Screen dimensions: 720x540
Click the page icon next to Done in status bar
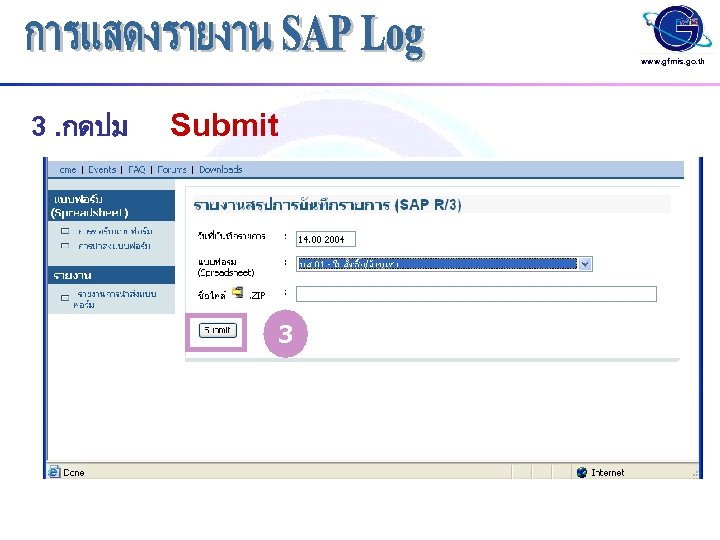(54, 472)
